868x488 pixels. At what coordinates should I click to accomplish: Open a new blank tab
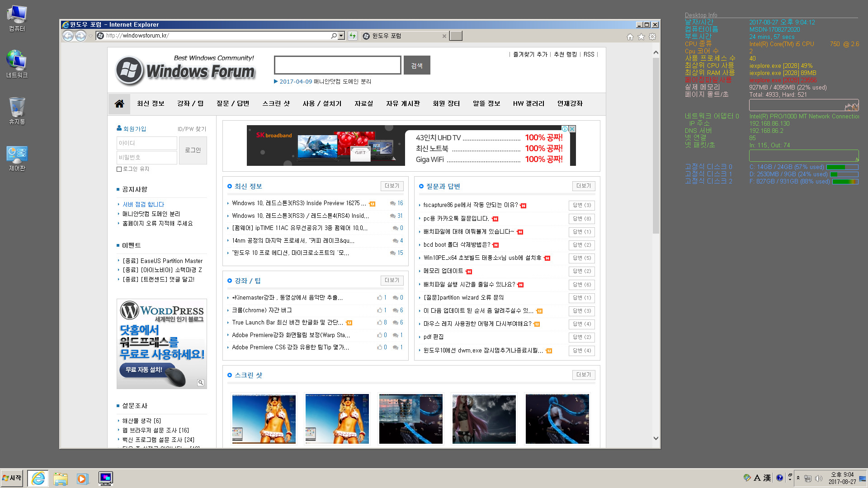(456, 36)
